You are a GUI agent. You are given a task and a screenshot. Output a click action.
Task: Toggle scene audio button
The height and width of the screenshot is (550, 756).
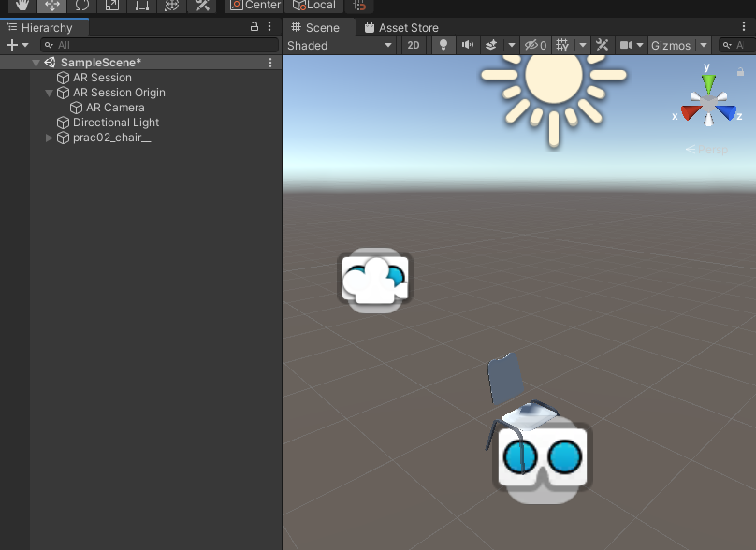point(467,45)
